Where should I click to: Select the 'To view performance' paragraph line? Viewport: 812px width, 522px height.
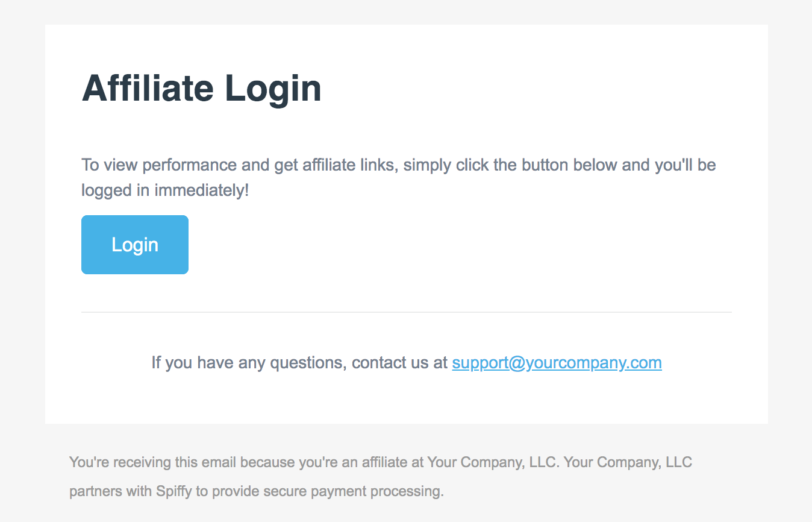click(399, 165)
